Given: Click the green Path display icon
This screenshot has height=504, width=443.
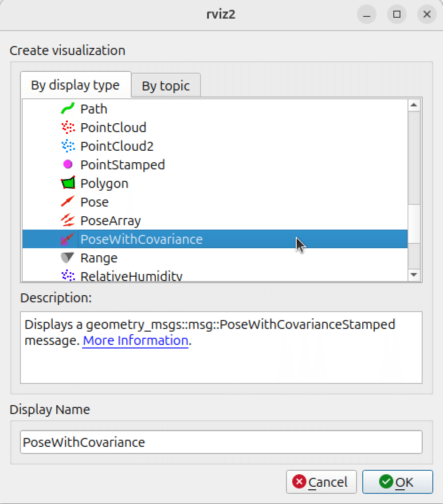Looking at the screenshot, I should click(x=68, y=109).
